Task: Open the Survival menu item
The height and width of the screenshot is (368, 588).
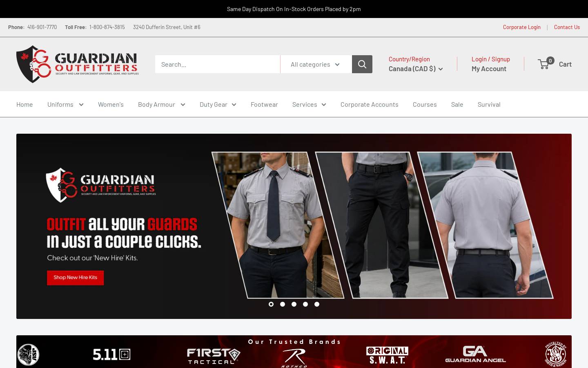Action: tap(489, 104)
